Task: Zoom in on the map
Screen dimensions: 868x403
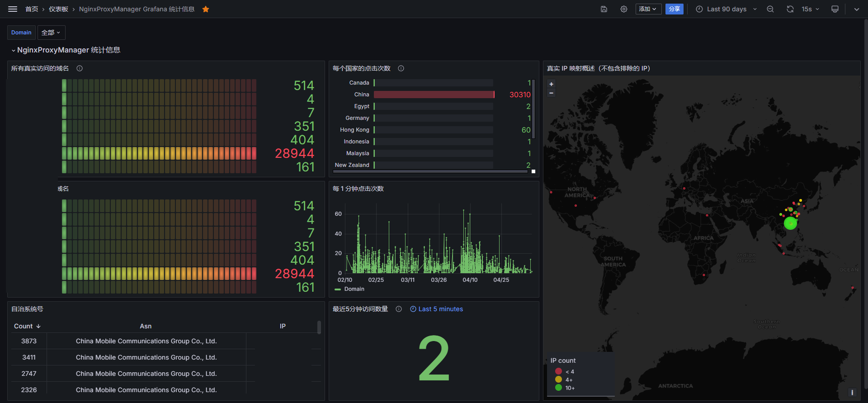Action: [551, 84]
